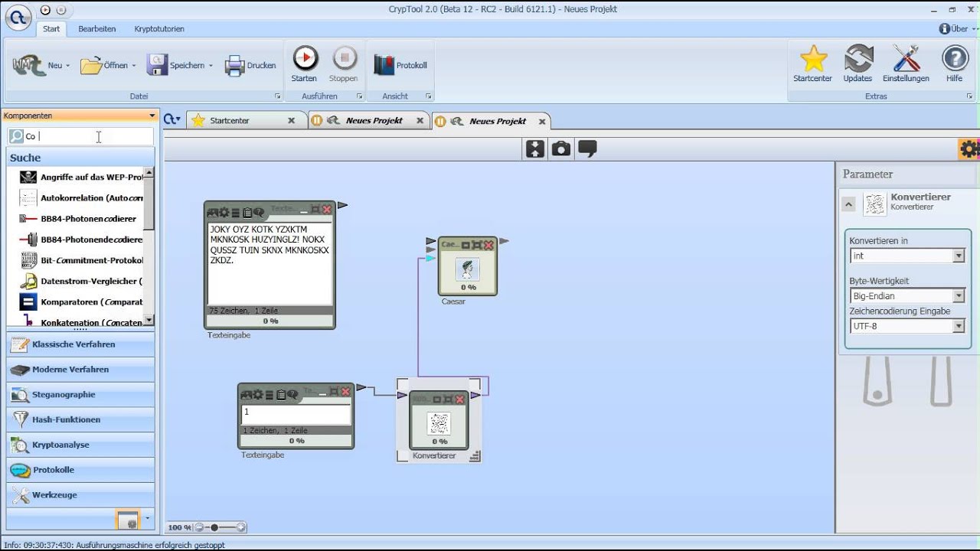Click the magnifier icon in component search
Screen dimensions: 980x551
16,136
